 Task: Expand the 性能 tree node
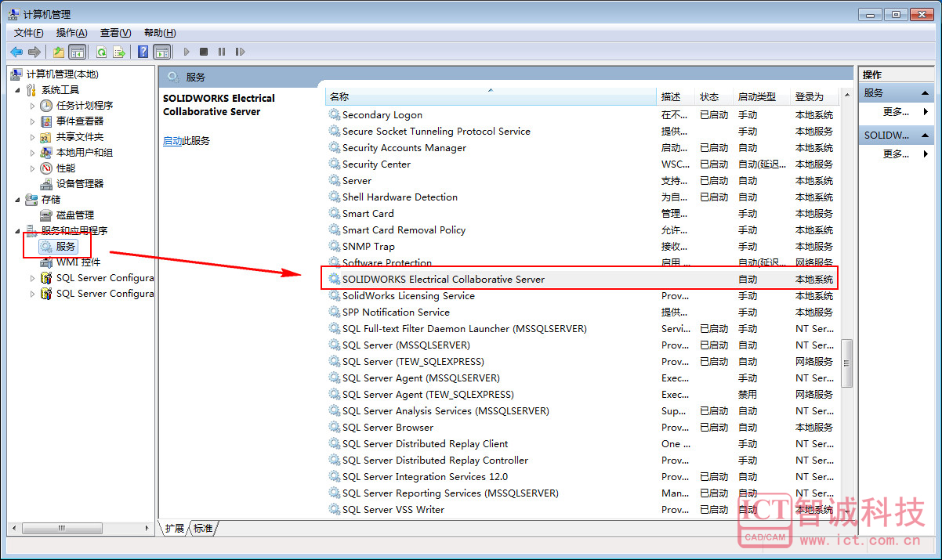(x=32, y=168)
